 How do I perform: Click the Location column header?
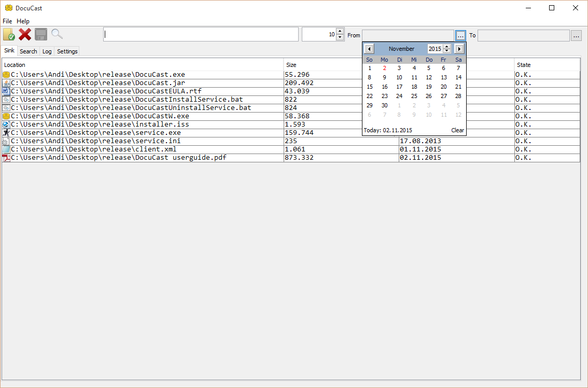tap(143, 65)
